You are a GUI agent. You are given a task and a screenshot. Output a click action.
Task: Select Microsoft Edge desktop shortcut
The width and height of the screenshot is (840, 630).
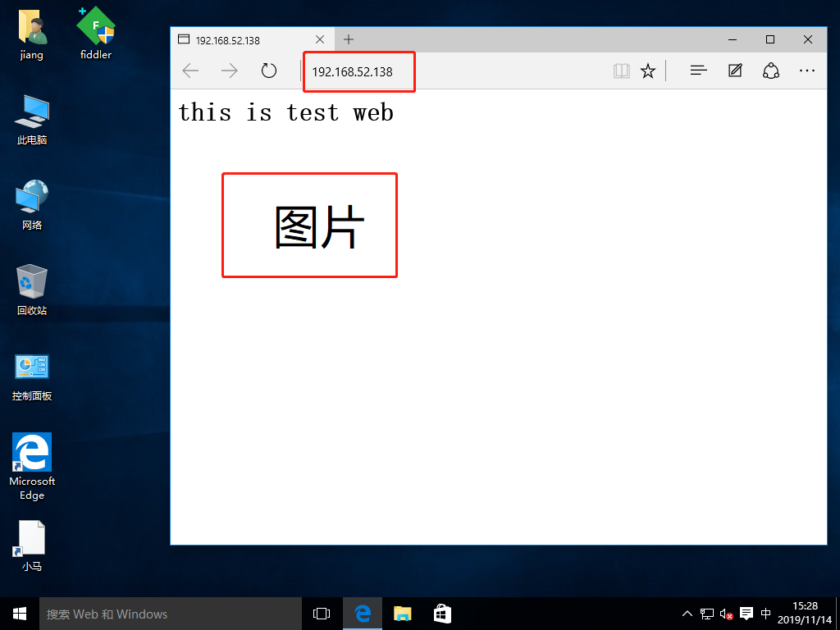coord(32,467)
